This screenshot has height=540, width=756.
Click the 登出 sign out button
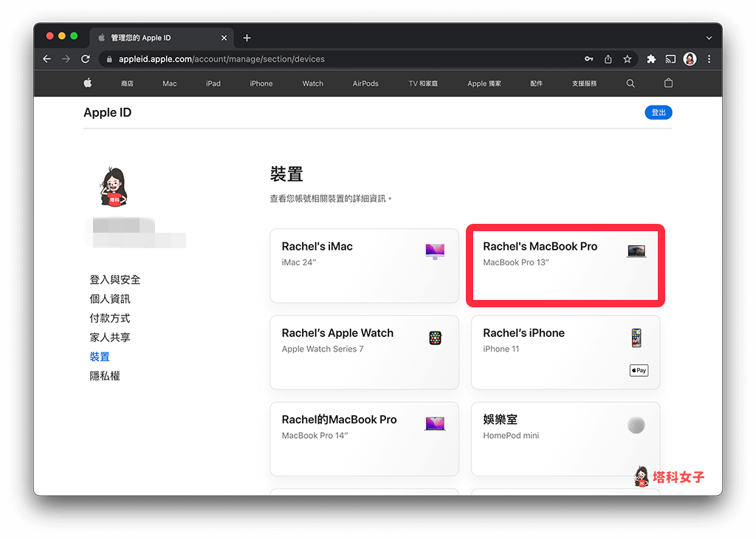tap(658, 112)
